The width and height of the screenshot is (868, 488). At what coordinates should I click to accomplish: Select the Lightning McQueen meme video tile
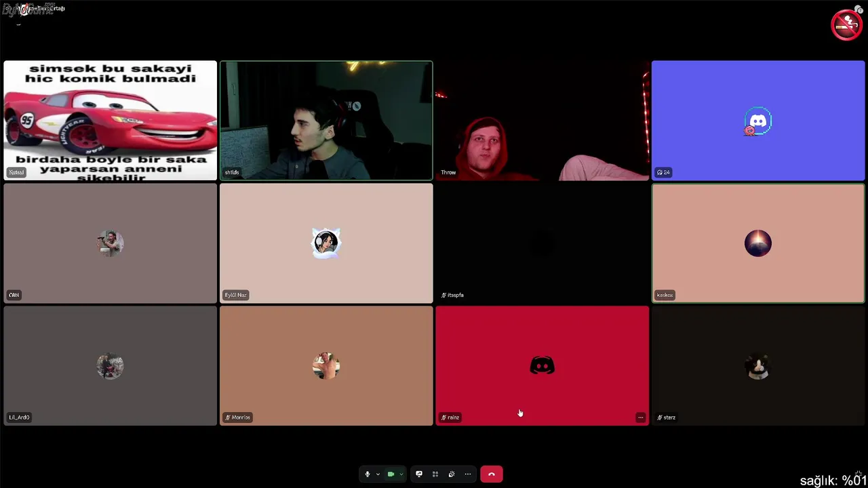(110, 121)
